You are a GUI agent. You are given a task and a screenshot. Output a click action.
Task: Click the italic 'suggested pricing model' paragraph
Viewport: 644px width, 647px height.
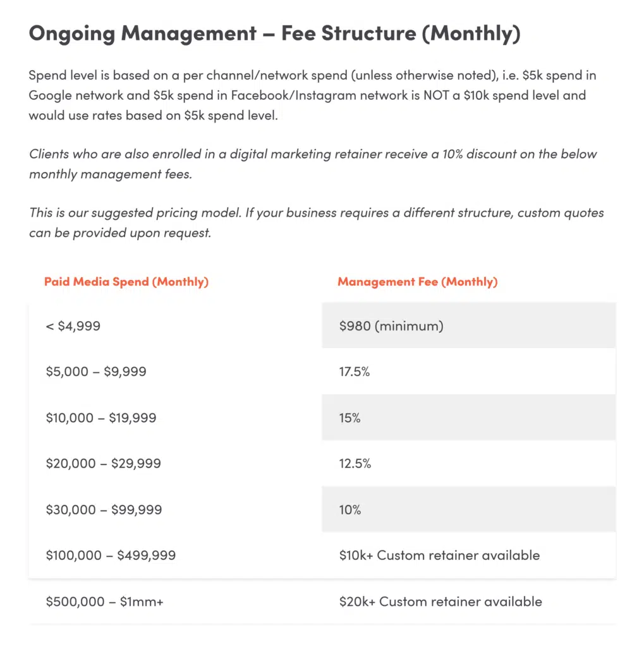316,222
